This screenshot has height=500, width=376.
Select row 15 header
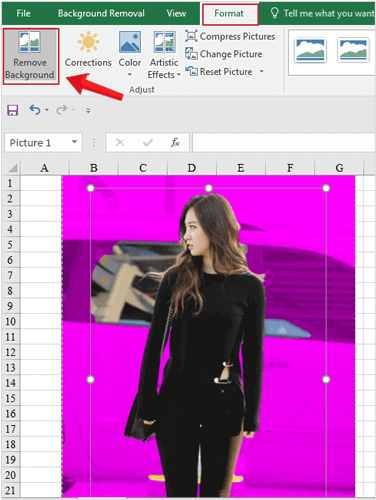click(x=11, y=398)
